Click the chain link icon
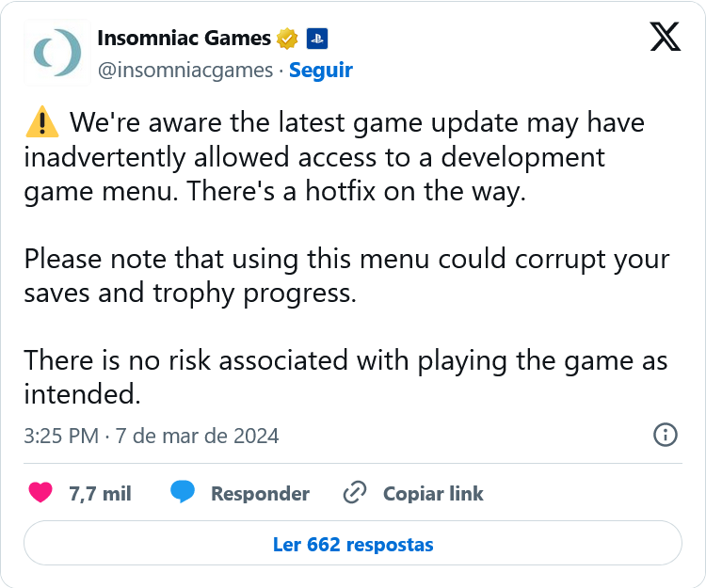706x588 pixels. tap(355, 493)
